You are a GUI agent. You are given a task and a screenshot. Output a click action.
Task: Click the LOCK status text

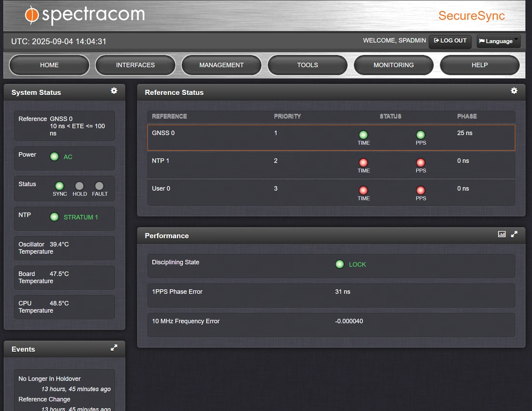pyautogui.click(x=357, y=264)
